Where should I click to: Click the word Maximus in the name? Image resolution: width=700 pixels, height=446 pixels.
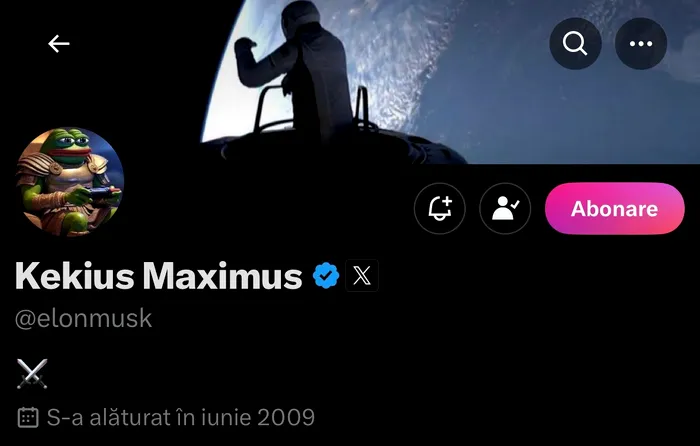coord(222,276)
